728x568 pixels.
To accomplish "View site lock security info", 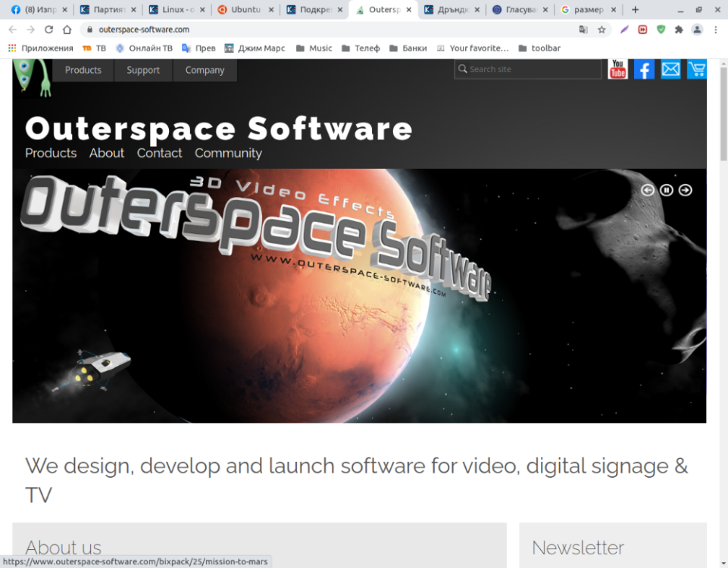I will pyautogui.click(x=89, y=30).
